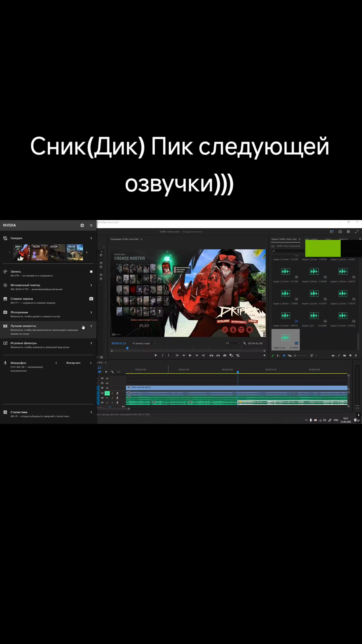The height and width of the screenshot is (644, 362).
Task: Switch to the Эффекты tab
Action: (x=343, y=239)
